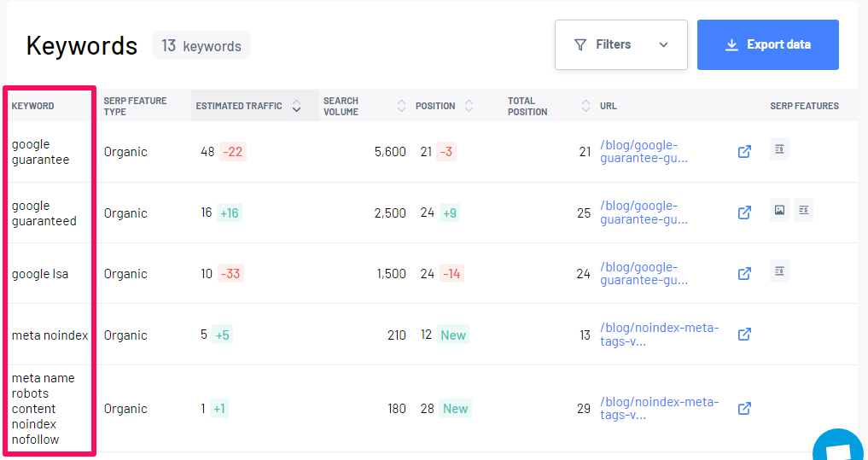Click the SERP FEATURES column header
868x460 pixels.
pyautogui.click(x=804, y=106)
